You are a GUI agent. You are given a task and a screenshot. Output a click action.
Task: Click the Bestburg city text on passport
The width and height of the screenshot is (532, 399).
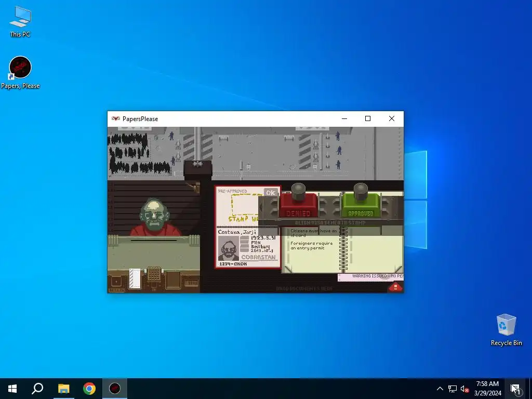260,246
